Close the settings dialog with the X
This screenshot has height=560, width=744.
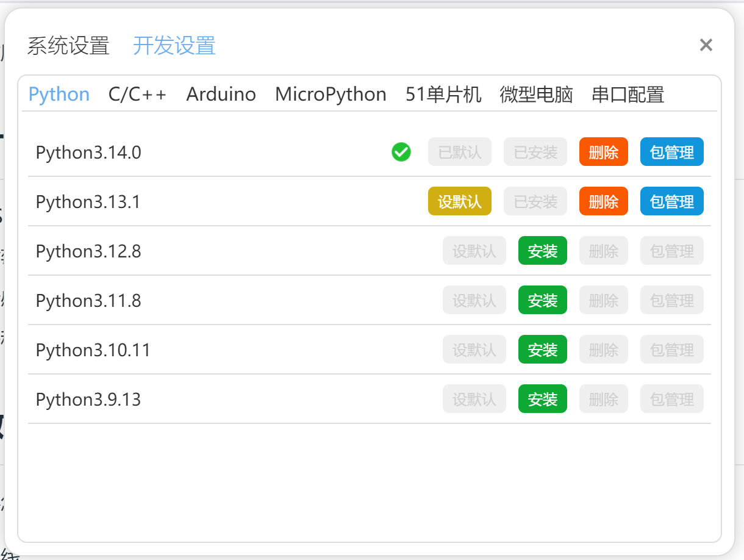[x=706, y=45]
